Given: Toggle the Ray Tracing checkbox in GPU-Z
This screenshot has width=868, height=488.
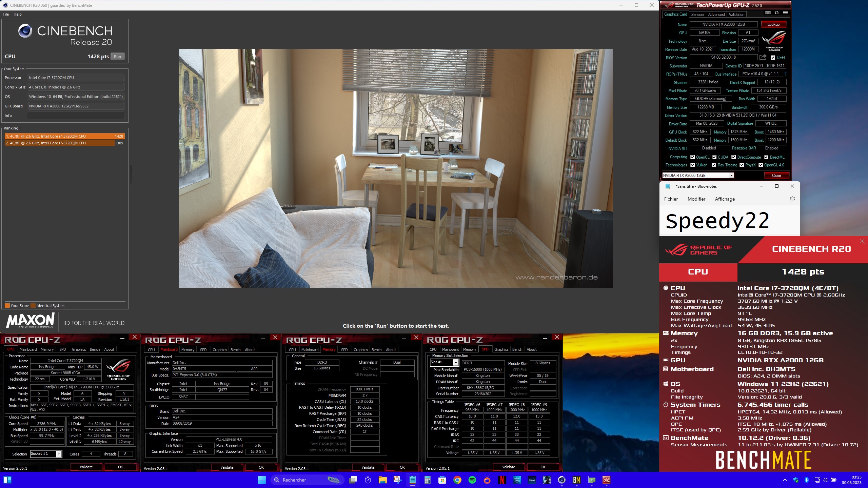Looking at the screenshot, I should tap(714, 165).
